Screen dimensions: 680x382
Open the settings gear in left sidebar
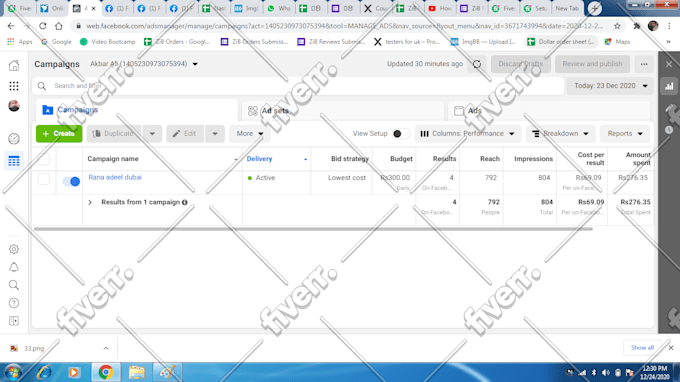click(x=14, y=249)
